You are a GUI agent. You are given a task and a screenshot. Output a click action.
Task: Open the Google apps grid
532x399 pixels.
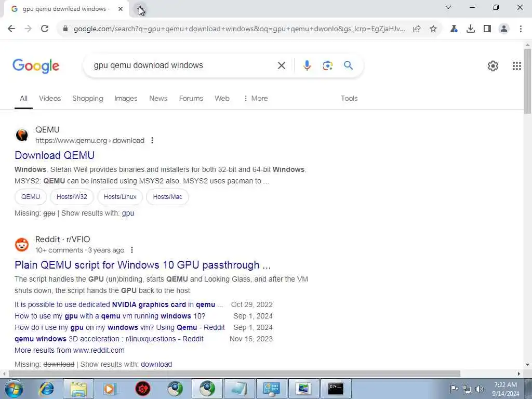[517, 66]
